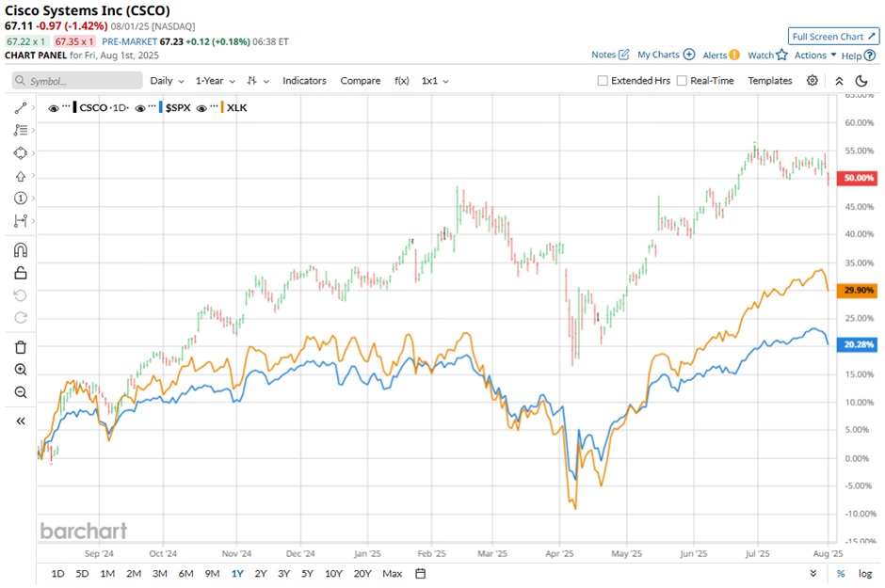Open the 1-Year period dropdown
Image resolution: width=885 pixels, height=588 pixels.
pyautogui.click(x=215, y=81)
